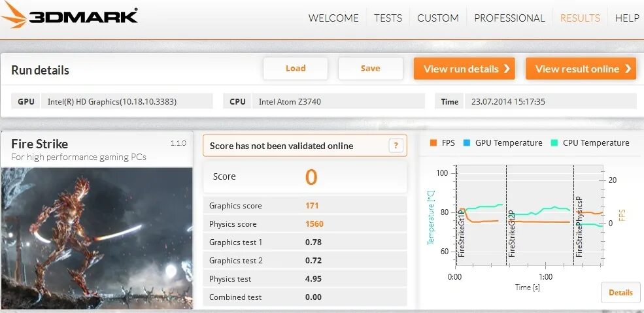Click the version number 1.1.0
Screen dimensions: 644x313
pyautogui.click(x=178, y=143)
